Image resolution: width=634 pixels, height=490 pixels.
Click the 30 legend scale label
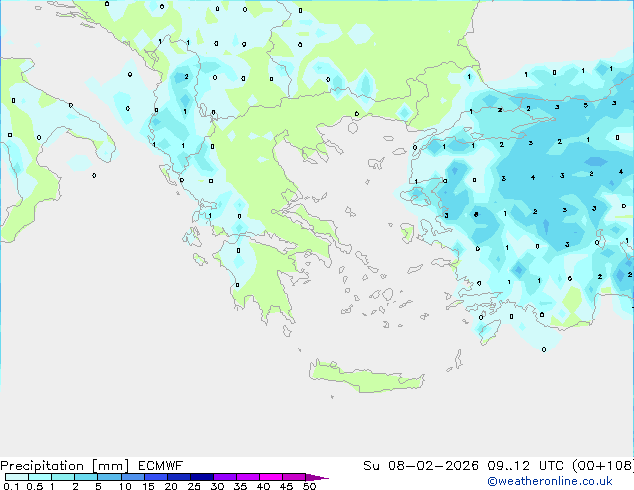pyautogui.click(x=217, y=486)
